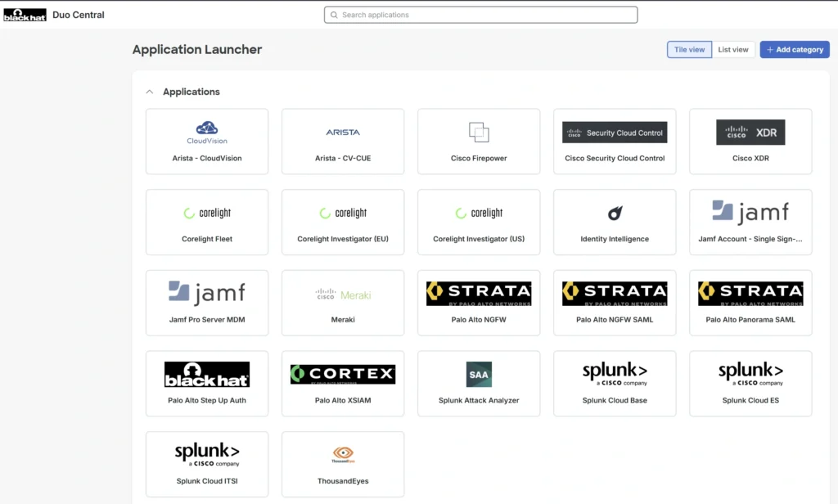This screenshot has width=838, height=504.
Task: Click the Palo Alto Step Up Auth label
Action: (x=207, y=400)
